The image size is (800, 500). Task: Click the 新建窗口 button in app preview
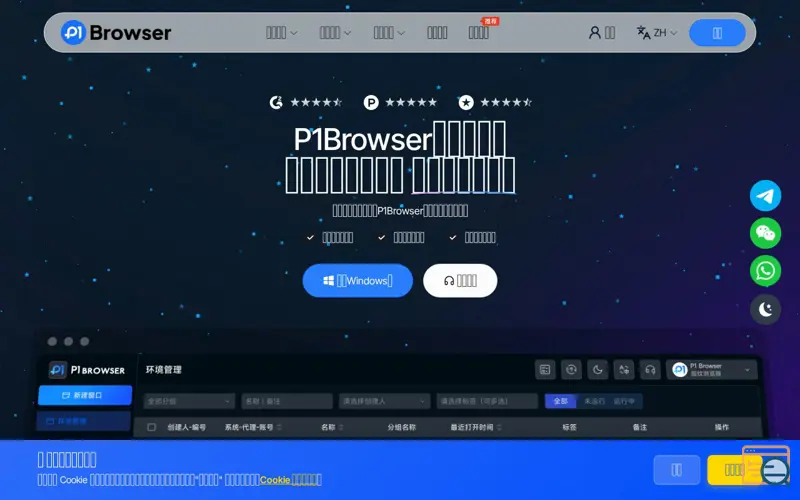click(85, 395)
